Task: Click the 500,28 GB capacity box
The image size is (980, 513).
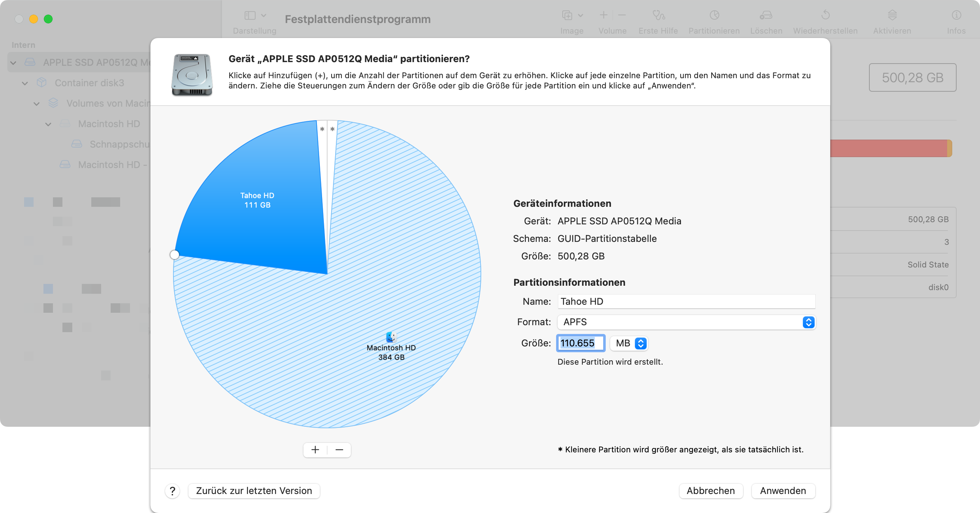Action: [x=912, y=77]
